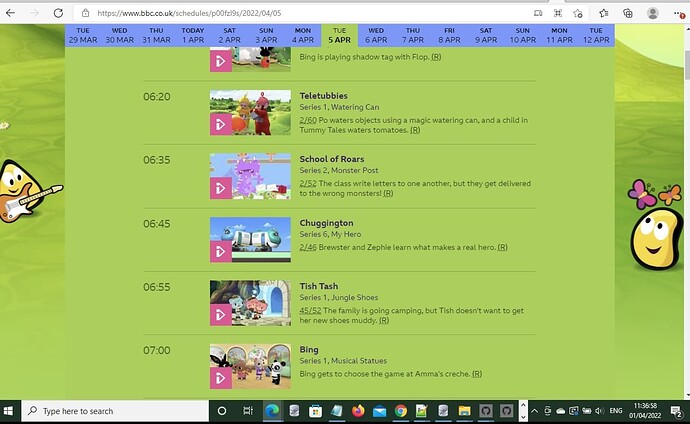This screenshot has height=424, width=690.
Task: Select the TUE 29 MAR schedule tab
Action: click(83, 35)
